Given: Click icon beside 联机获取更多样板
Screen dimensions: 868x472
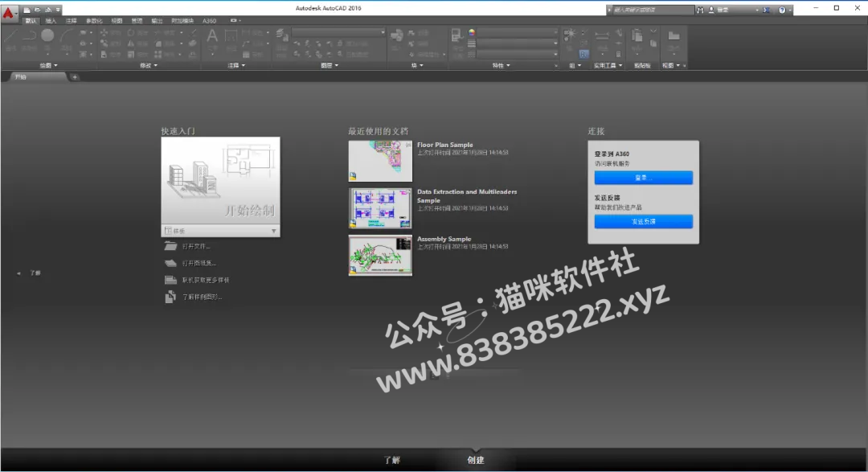Looking at the screenshot, I should click(x=170, y=280).
